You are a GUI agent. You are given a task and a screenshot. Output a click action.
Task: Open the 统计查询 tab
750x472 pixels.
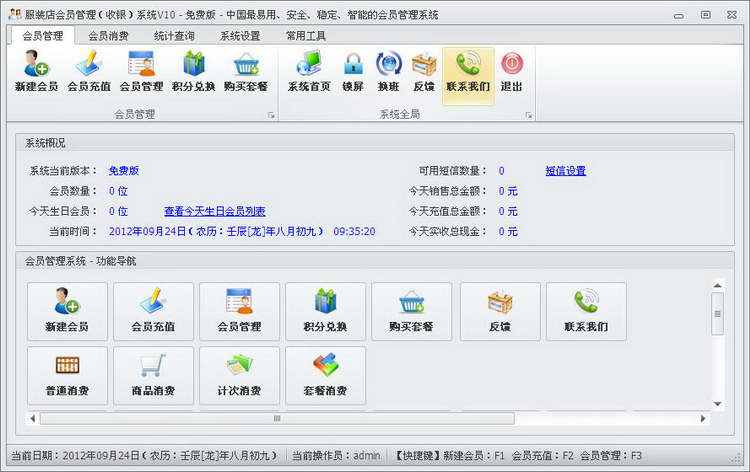(174, 36)
